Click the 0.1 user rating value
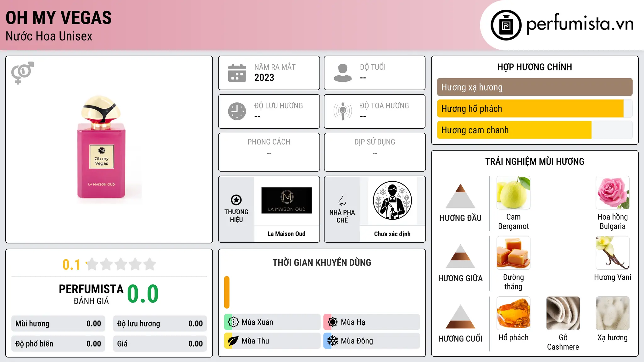The height and width of the screenshot is (362, 644). pyautogui.click(x=71, y=265)
